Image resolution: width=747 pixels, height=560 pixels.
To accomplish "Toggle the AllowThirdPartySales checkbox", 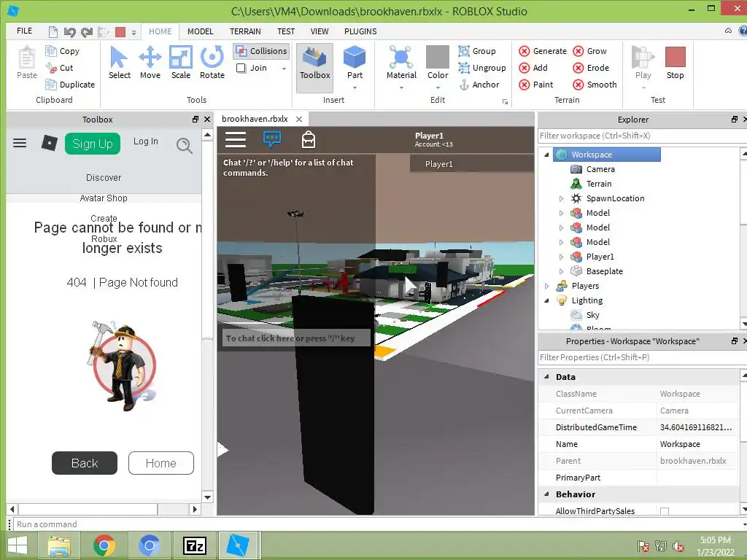I will [x=664, y=511].
